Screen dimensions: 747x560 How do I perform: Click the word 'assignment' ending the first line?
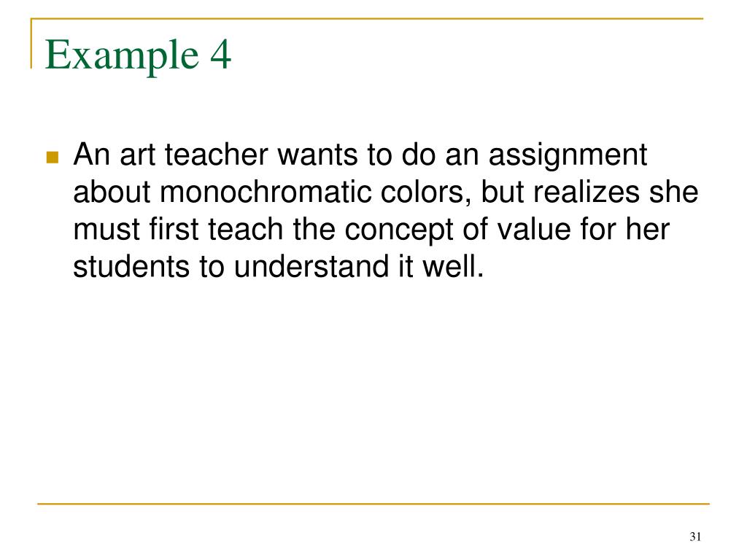coord(568,157)
